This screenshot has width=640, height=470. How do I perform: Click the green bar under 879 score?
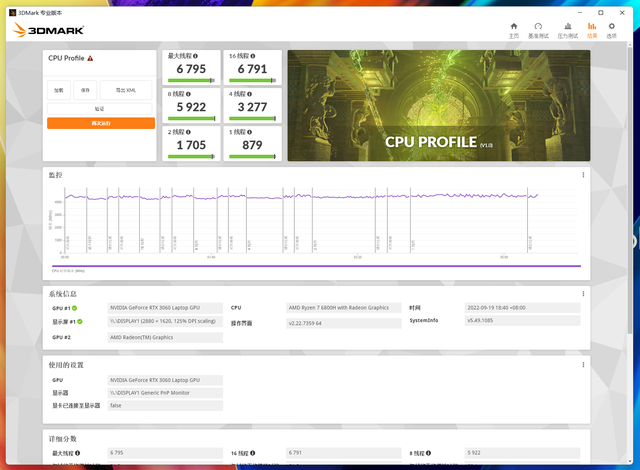252,157
